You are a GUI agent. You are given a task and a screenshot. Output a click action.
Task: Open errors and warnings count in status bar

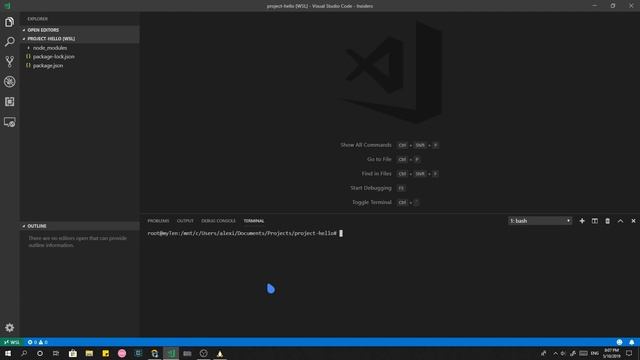click(38, 342)
